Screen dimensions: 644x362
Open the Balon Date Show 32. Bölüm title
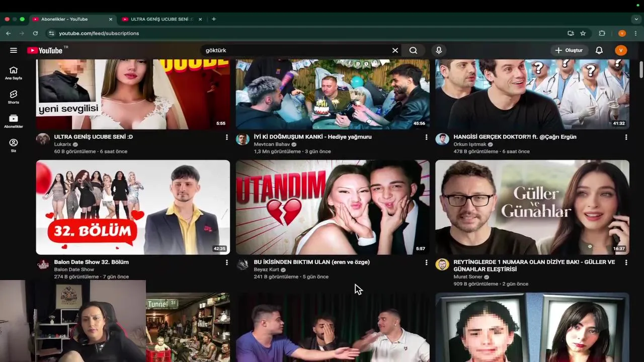coord(91,262)
